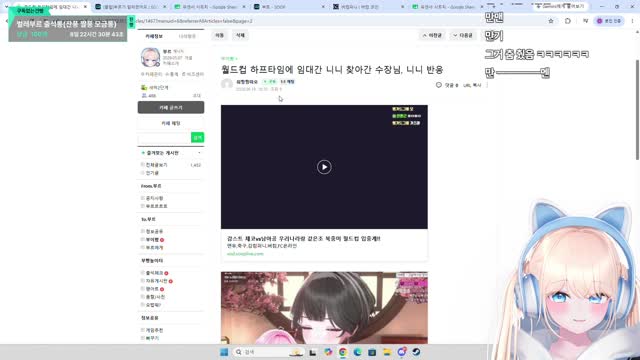The width and height of the screenshot is (640, 360).
Task: Open the vod.sooplive.com link below video
Action: [245, 254]
